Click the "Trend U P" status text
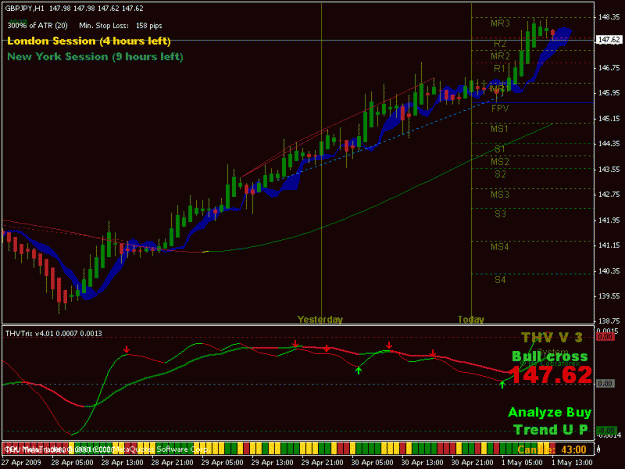The height and width of the screenshot is (469, 625). click(550, 430)
